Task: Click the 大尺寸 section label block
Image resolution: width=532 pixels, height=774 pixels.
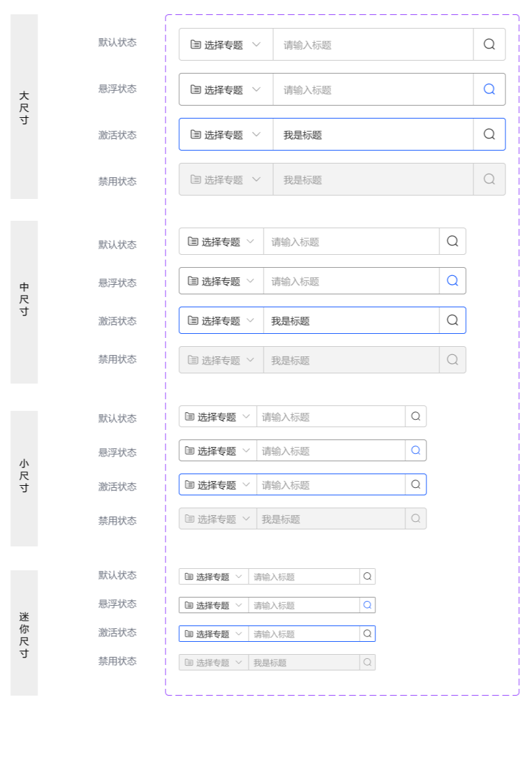Action: click(x=24, y=107)
